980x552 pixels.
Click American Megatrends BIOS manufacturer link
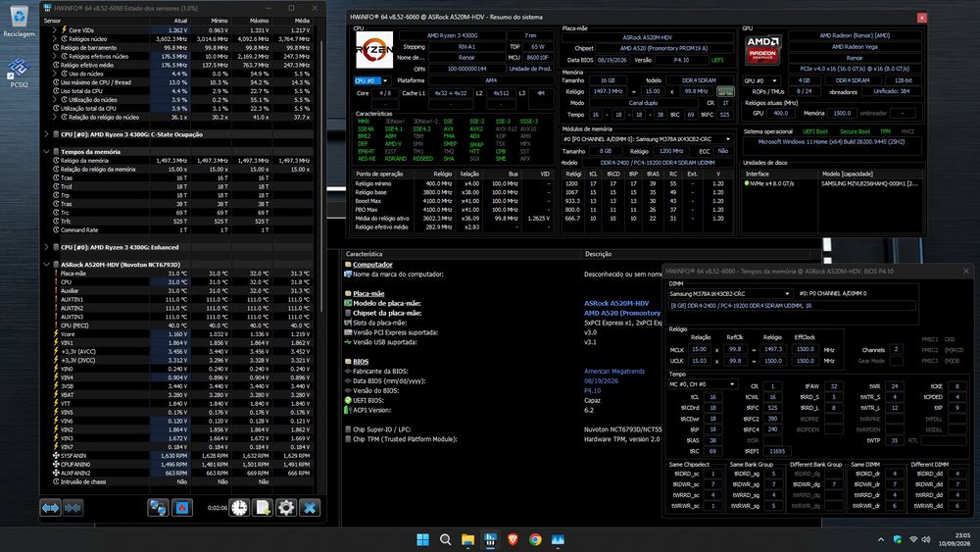pyautogui.click(x=614, y=372)
